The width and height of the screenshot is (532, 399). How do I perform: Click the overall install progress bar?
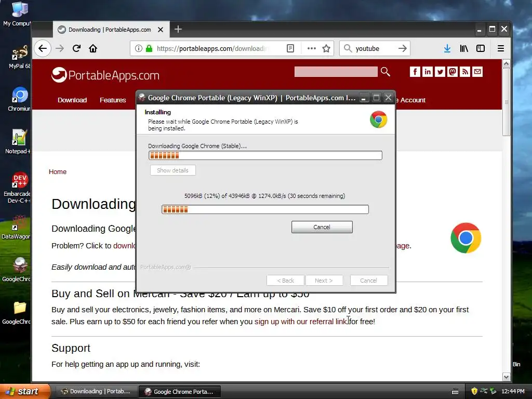pyautogui.click(x=265, y=155)
